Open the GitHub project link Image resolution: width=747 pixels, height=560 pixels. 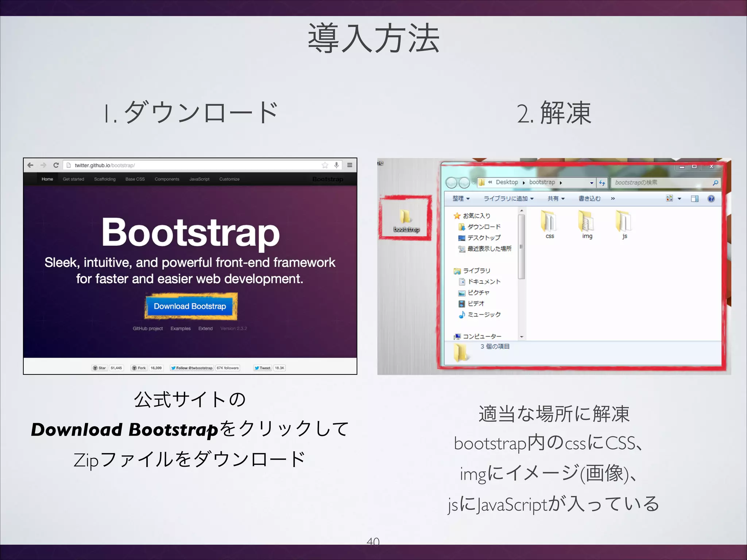(x=148, y=328)
